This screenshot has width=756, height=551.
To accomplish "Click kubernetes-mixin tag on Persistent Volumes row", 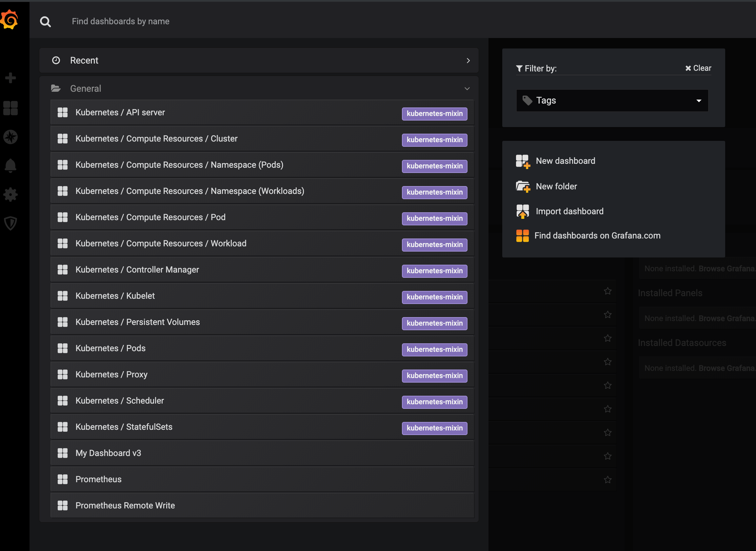I will [434, 324].
